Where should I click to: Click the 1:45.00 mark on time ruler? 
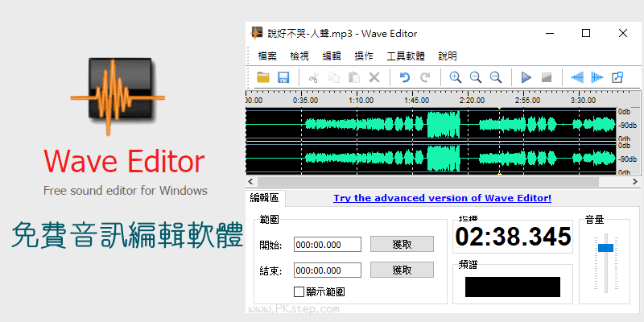click(416, 100)
